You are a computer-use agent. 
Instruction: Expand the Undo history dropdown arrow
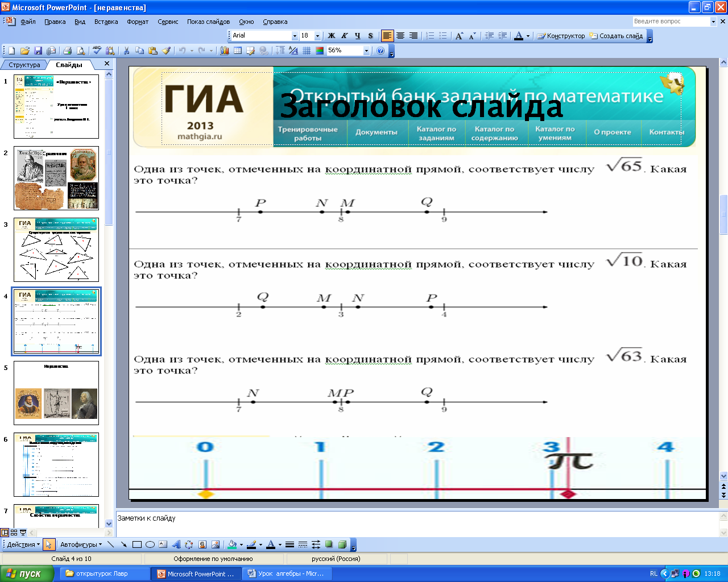pos(192,51)
